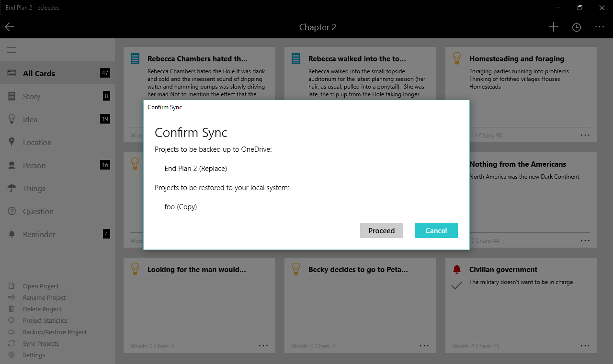Click the Proceed button in dialog
The width and height of the screenshot is (613, 364).
381,230
